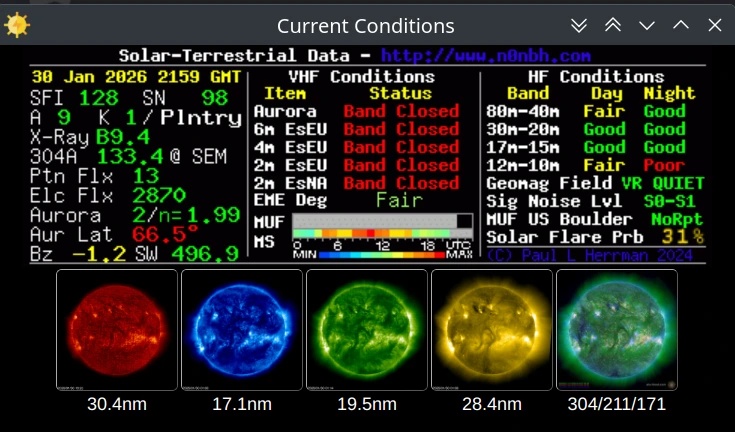735x432 pixels.
Task: Click the sun application icon in title bar
Action: pos(17,25)
